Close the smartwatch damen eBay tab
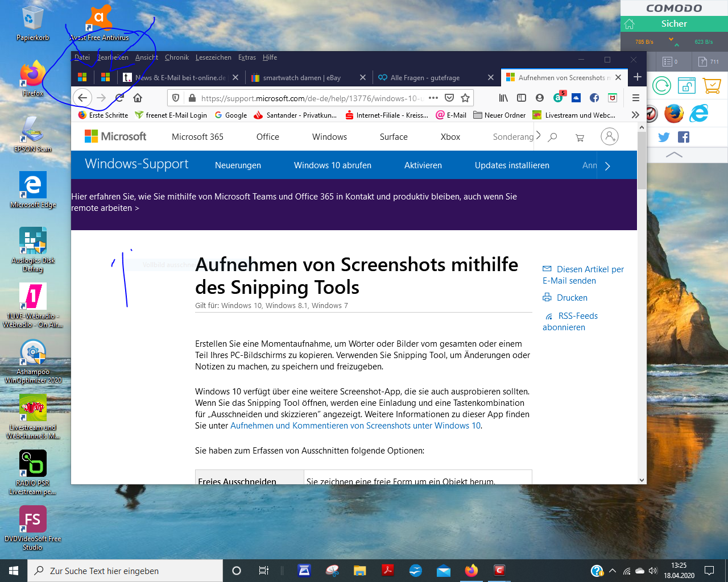The height and width of the screenshot is (582, 728). click(363, 77)
